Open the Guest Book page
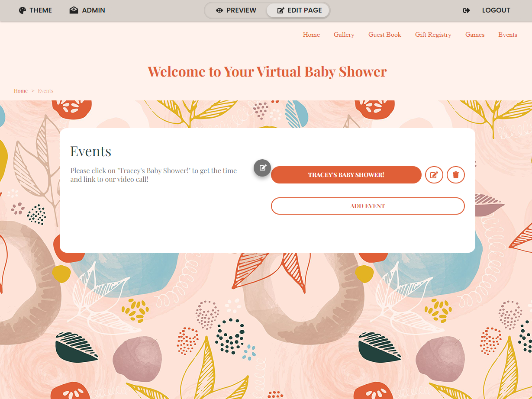 385,35
